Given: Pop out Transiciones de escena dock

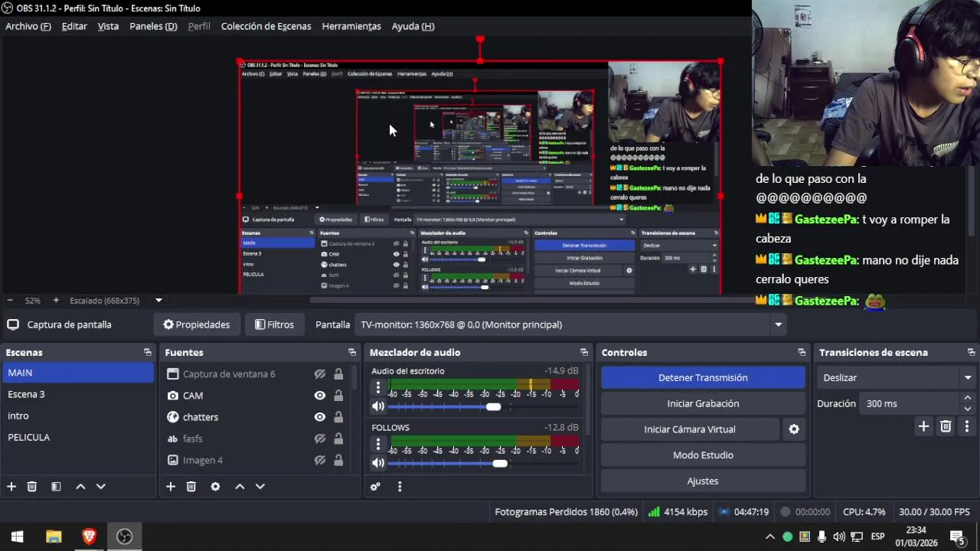Looking at the screenshot, I should click(x=971, y=353).
